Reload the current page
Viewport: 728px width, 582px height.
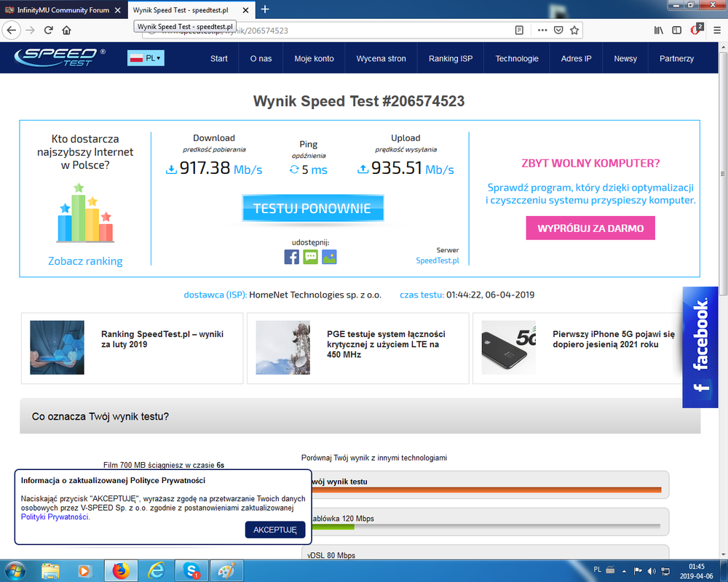pyautogui.click(x=48, y=30)
